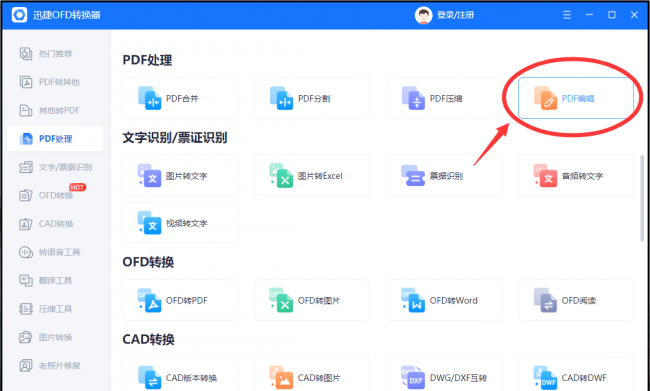Click the 票据识别 icon
Screen dimensions: 650x391
pos(413,175)
